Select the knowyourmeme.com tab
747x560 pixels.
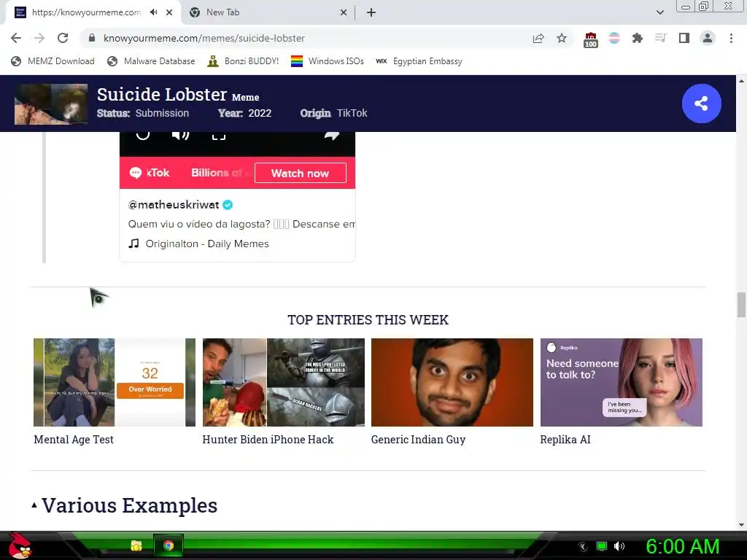click(86, 12)
